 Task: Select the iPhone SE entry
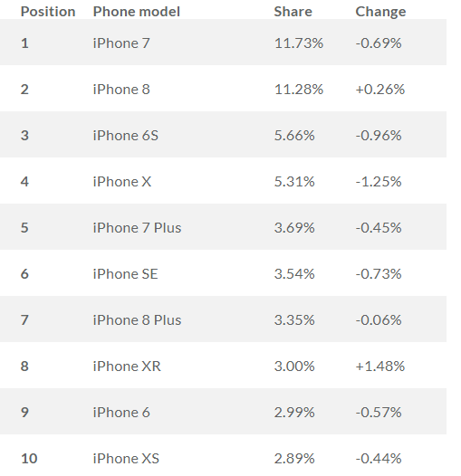(x=125, y=274)
